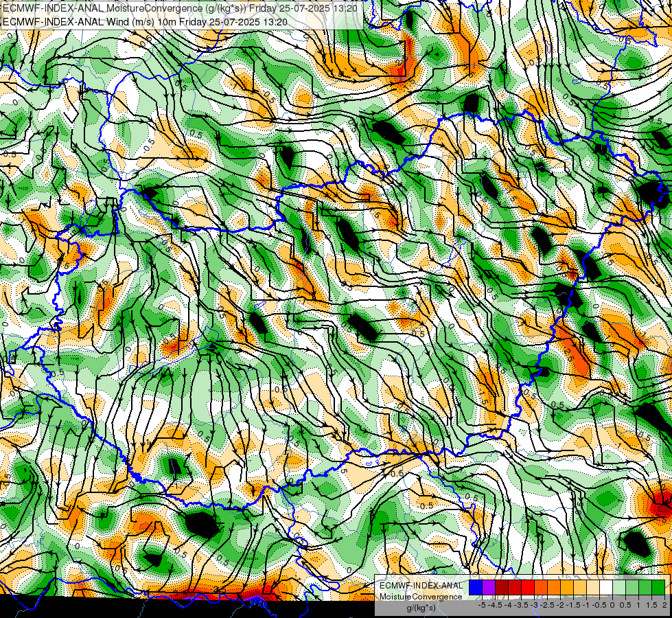Select the Wind (m/s) 10m title line

145,22
